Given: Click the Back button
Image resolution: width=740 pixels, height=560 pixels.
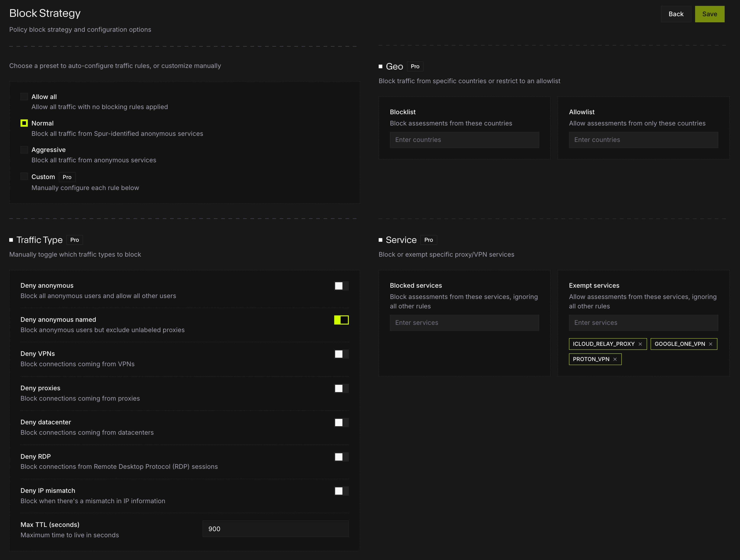Looking at the screenshot, I should click(x=676, y=14).
